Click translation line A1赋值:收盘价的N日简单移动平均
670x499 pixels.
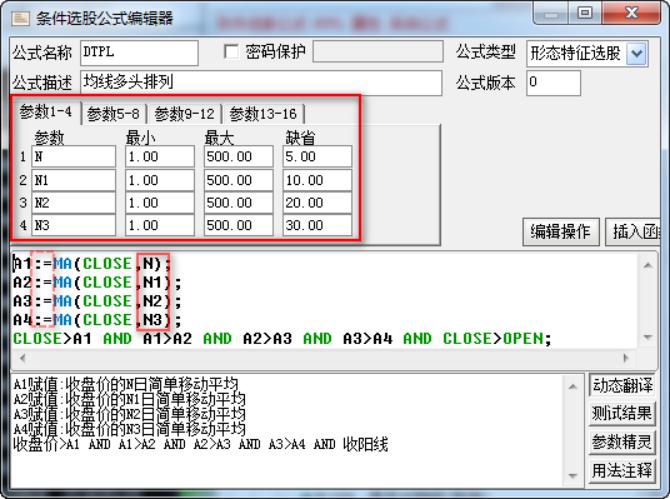point(126,384)
